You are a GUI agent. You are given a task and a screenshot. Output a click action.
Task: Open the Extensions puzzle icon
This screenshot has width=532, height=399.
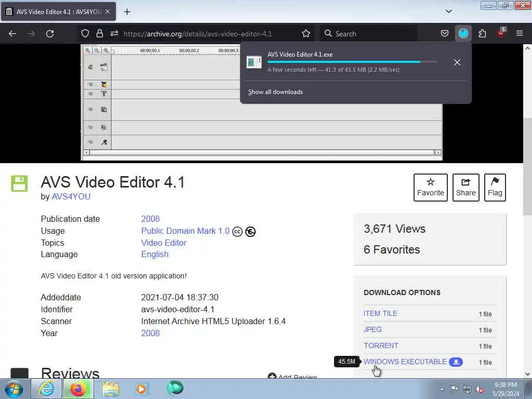482,34
